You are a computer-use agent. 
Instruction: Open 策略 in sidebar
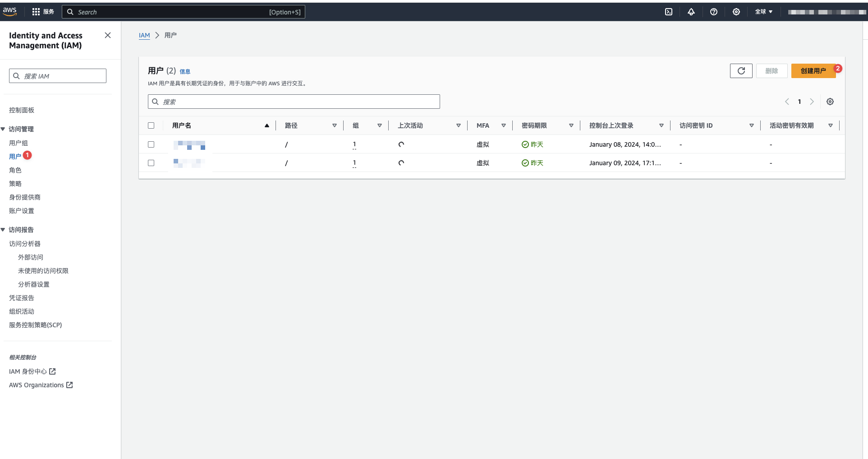pyautogui.click(x=15, y=184)
